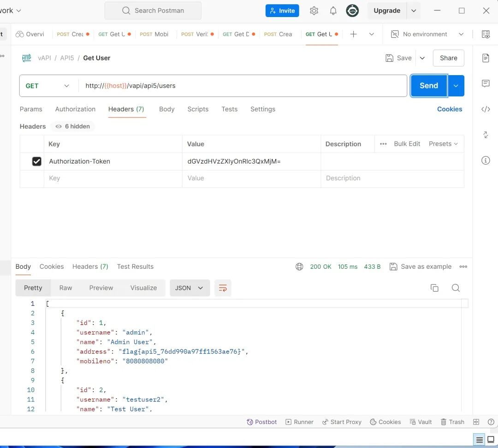Search the response body
Image resolution: width=498 pixels, height=448 pixels.
tap(456, 288)
